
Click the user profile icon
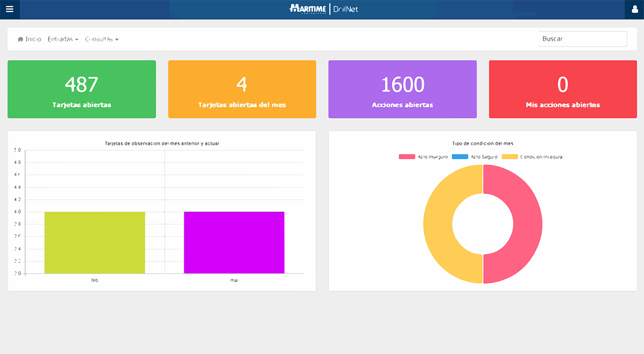pyautogui.click(x=635, y=9)
